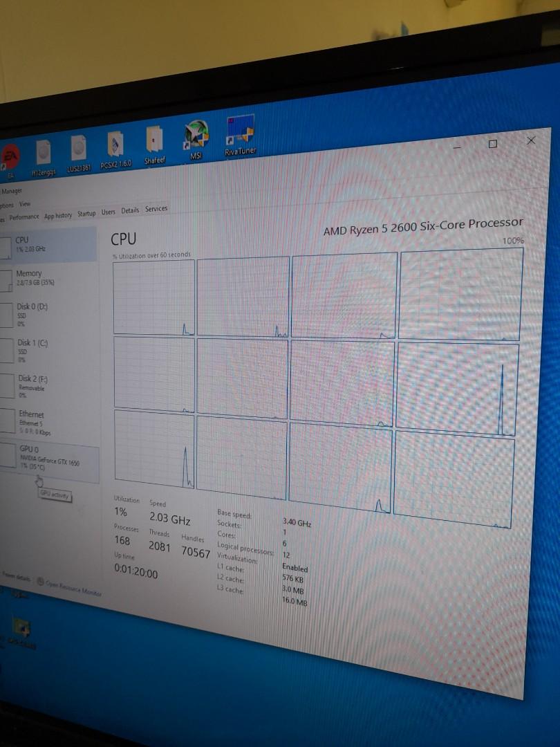The width and height of the screenshot is (560, 747).
Task: Switch to the App history tab
Action: [58, 215]
